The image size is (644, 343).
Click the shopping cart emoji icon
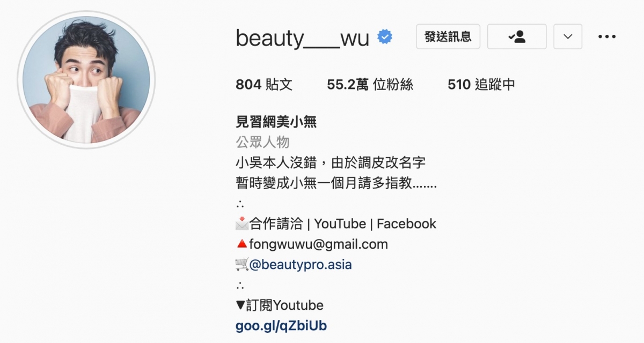click(x=242, y=265)
